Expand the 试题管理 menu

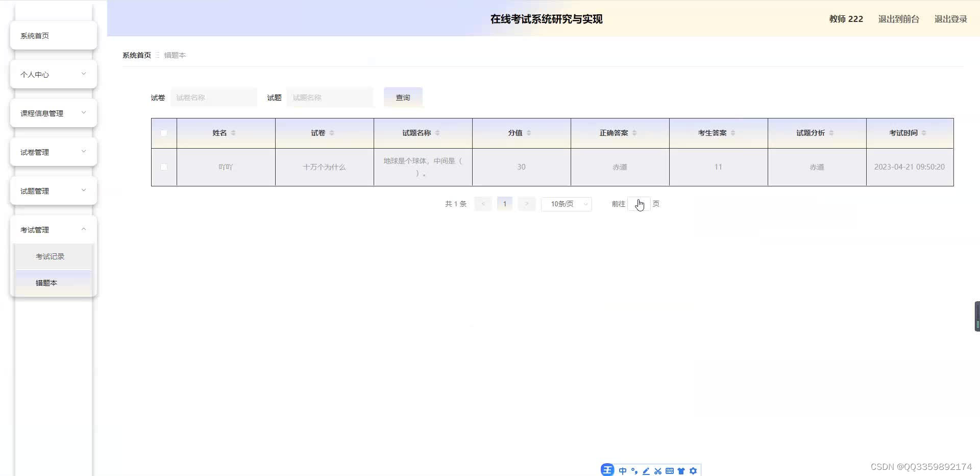(54, 191)
